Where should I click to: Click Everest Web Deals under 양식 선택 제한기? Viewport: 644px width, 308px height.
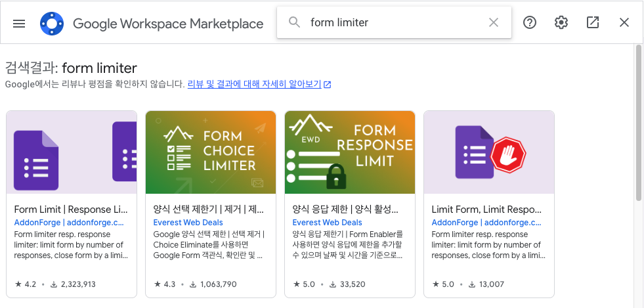[188, 223]
